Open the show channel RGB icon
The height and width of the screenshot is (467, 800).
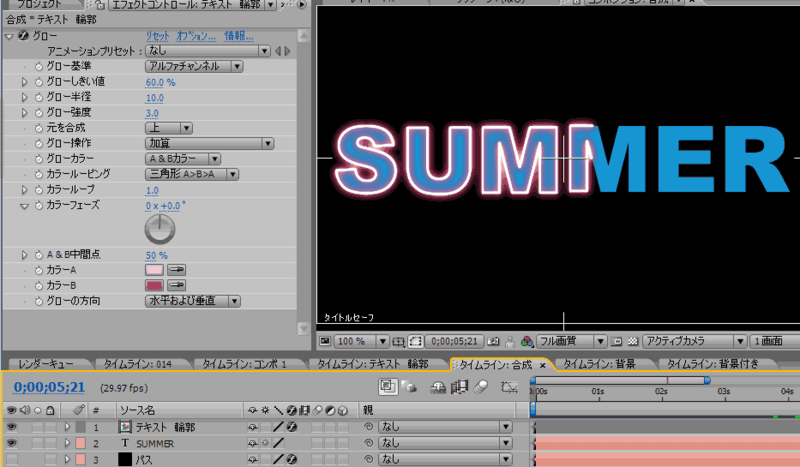pos(527,341)
